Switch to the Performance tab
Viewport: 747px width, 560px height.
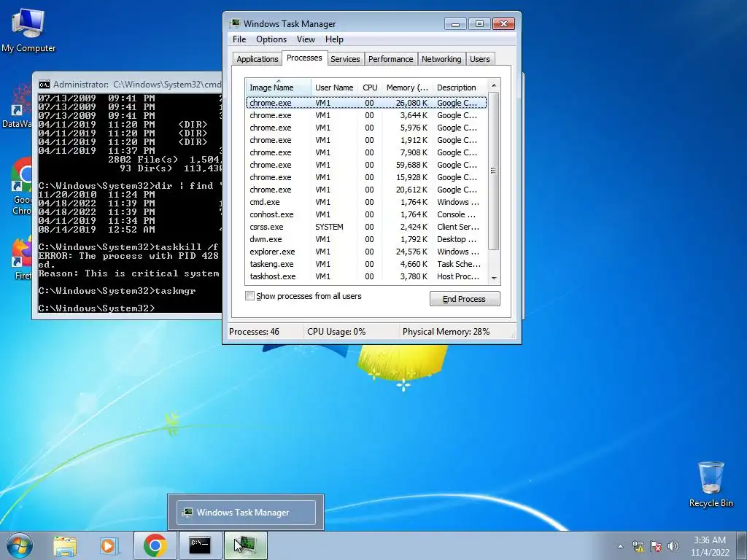point(391,59)
